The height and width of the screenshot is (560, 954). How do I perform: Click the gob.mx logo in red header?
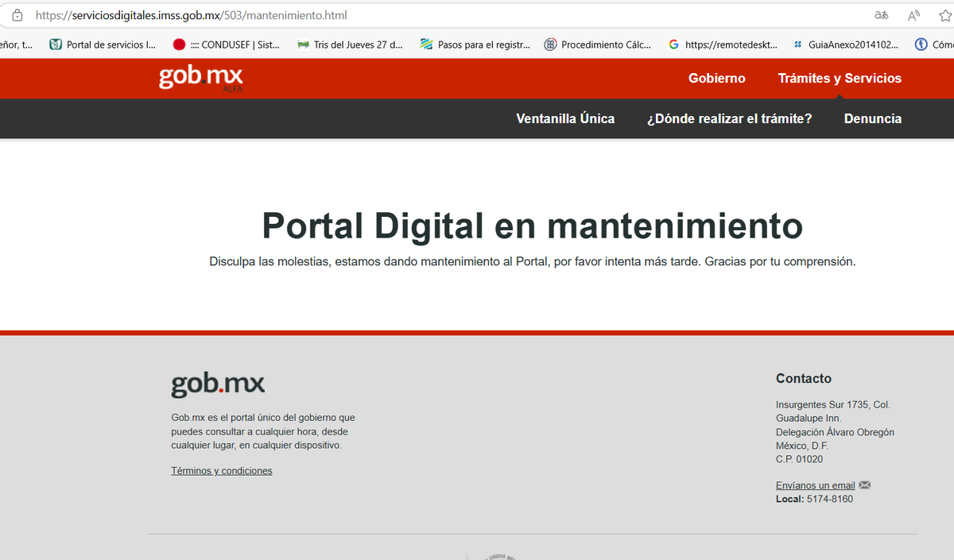(201, 78)
